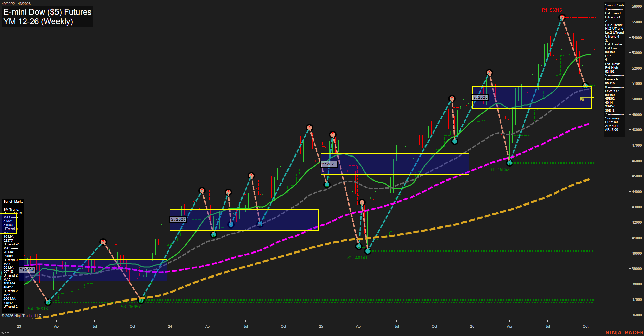The image size is (644, 336).
Task: Select the Y:2023 yearly zone tag
Action: pyautogui.click(x=27, y=270)
